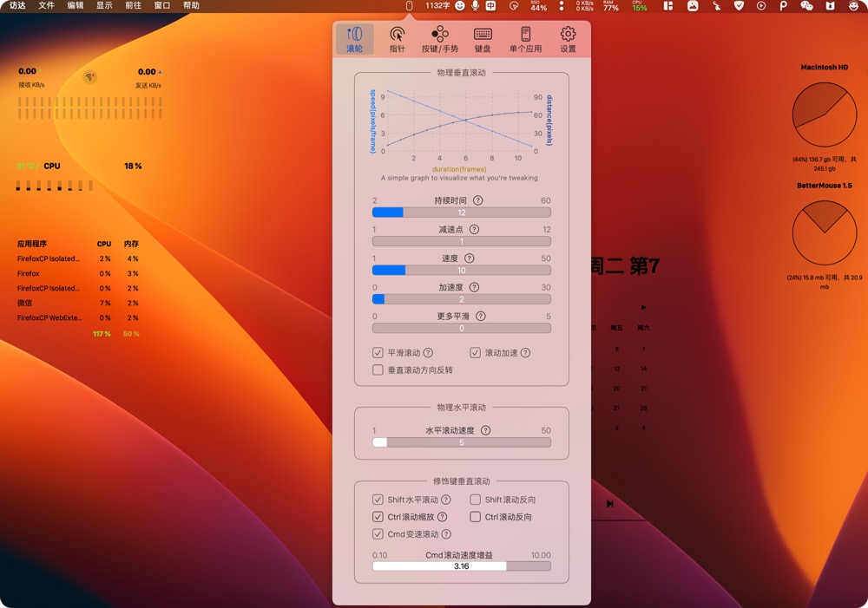Viewport: 868px width, 608px height.
Task: Click the help icon next to 速度
Action: click(x=469, y=258)
